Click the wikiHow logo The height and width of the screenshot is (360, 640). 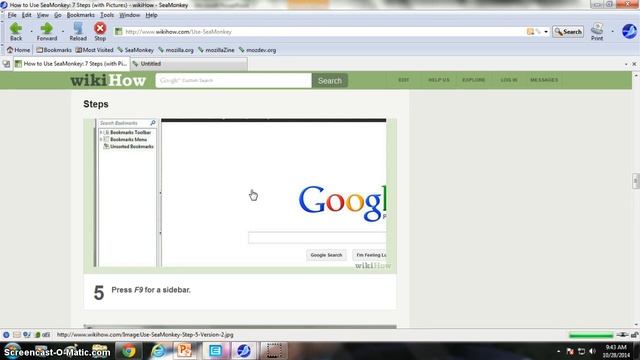(108, 80)
